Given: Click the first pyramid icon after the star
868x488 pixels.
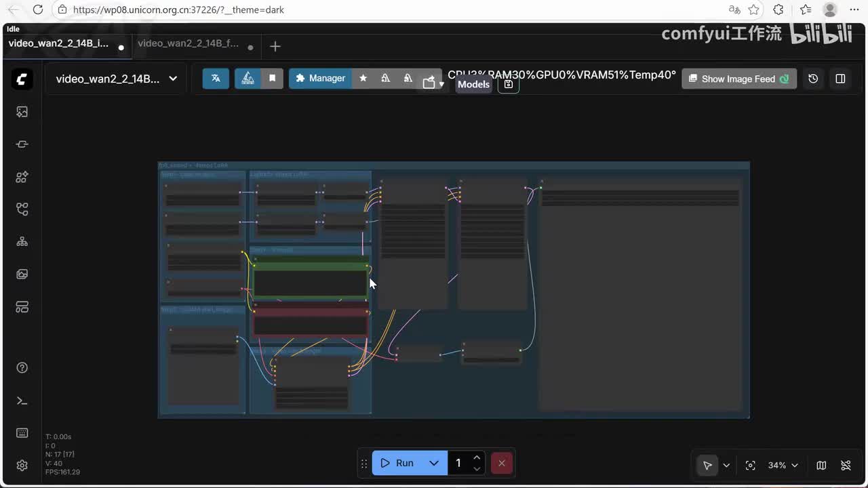Looking at the screenshot, I should click(385, 79).
